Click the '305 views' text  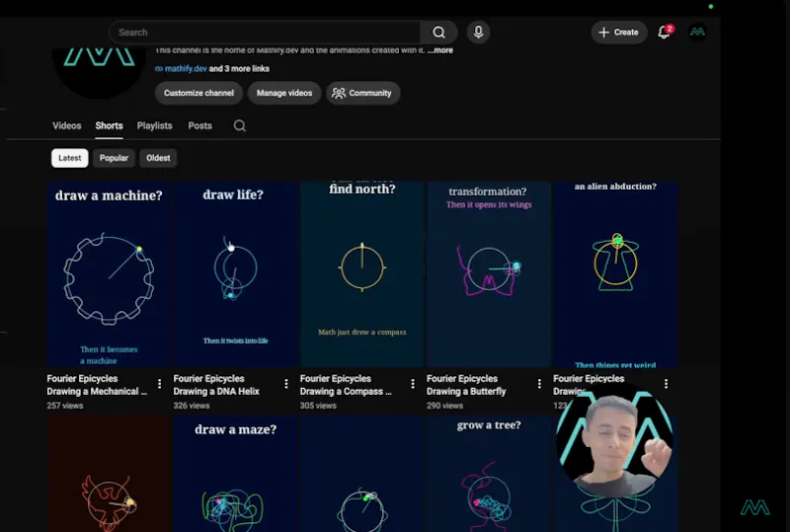pyautogui.click(x=318, y=406)
